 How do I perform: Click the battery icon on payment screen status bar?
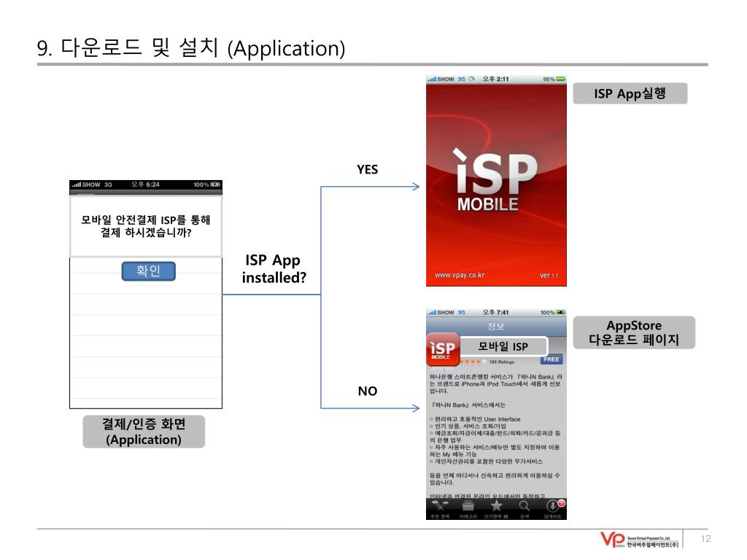pos(215,184)
